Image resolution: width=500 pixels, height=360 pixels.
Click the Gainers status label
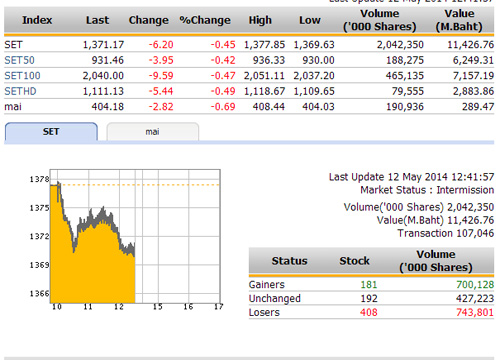(267, 285)
